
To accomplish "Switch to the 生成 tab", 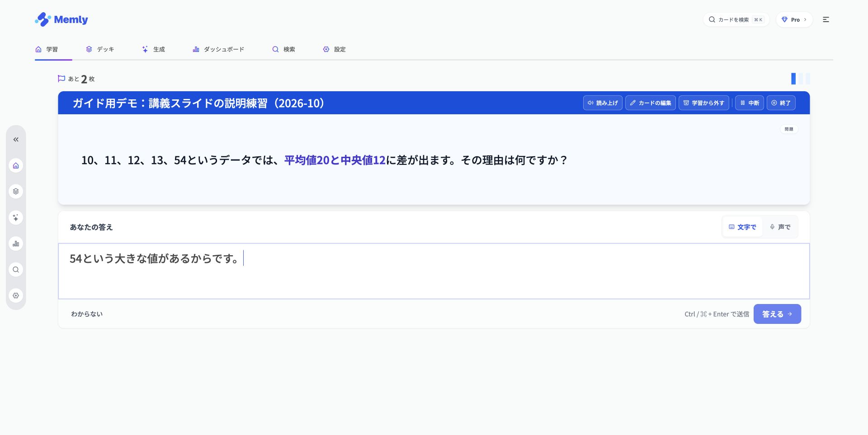I will point(153,49).
